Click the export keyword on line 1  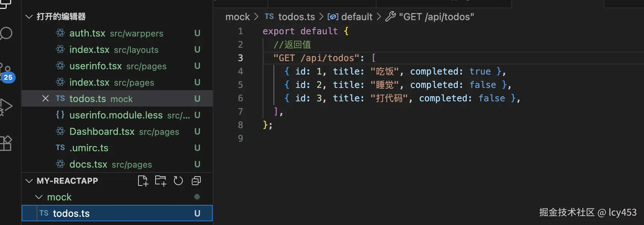[279, 31]
